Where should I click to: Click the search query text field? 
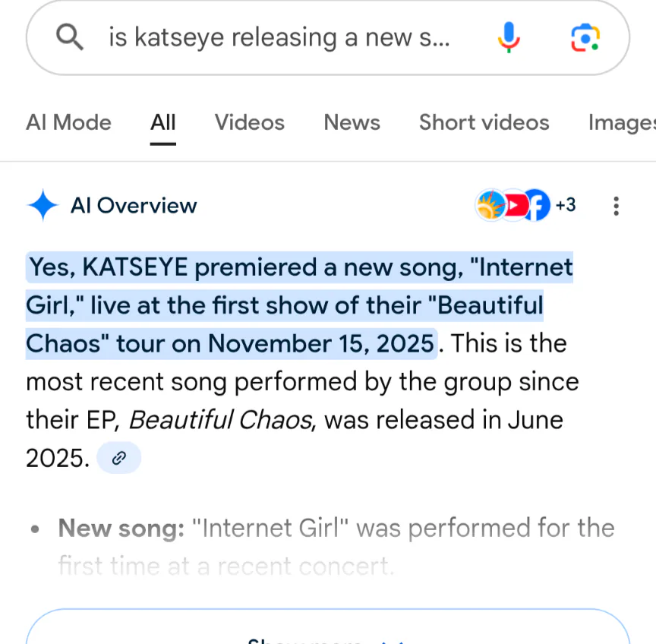click(279, 37)
